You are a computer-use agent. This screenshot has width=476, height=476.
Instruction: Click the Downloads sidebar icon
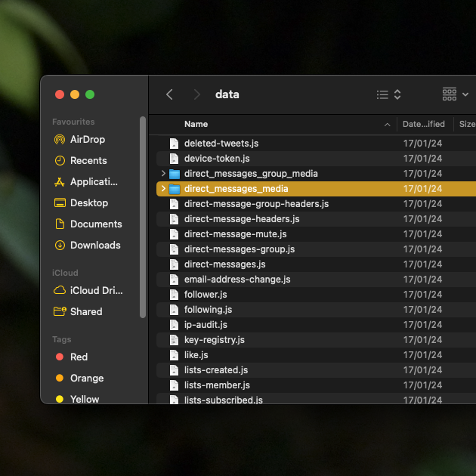60,245
